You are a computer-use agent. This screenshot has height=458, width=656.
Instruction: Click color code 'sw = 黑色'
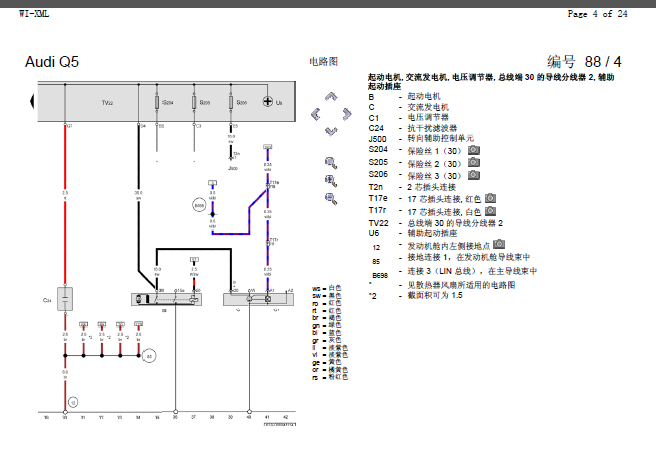click(x=327, y=296)
